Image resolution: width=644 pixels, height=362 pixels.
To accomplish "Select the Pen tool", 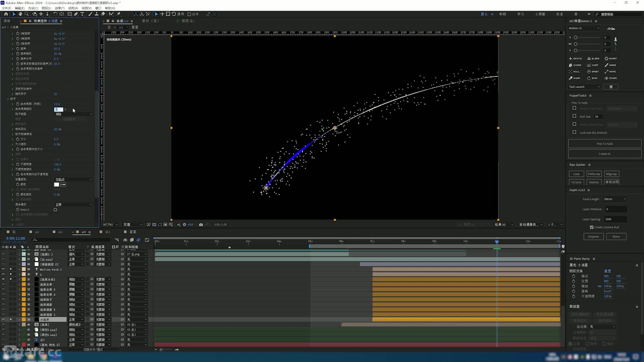I will [x=76, y=14].
